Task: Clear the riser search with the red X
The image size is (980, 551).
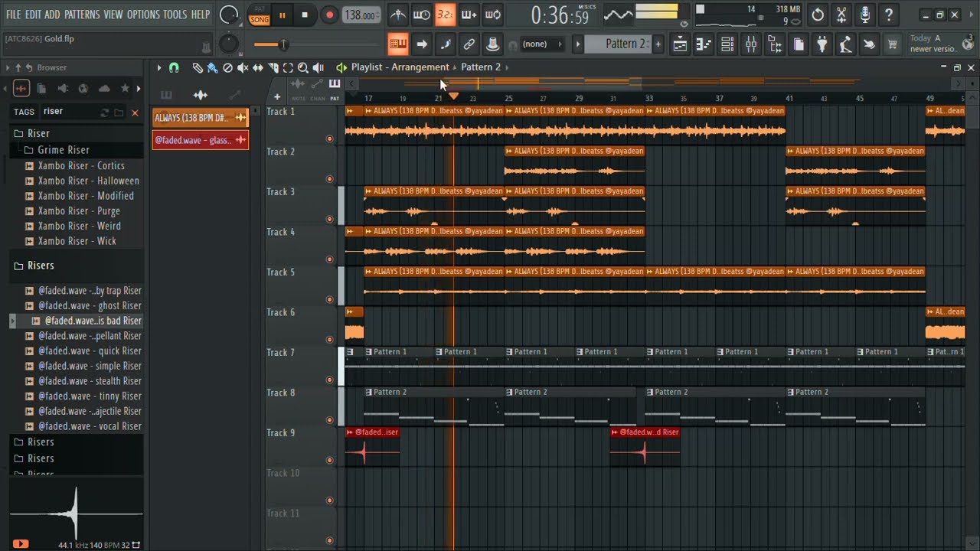Action: (135, 112)
